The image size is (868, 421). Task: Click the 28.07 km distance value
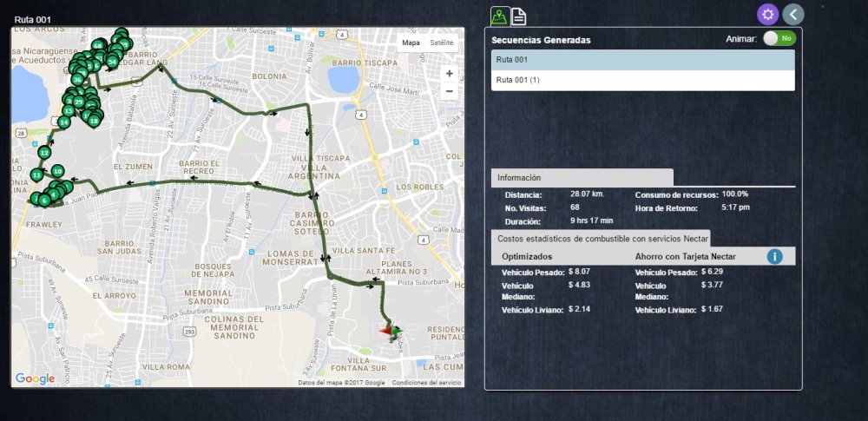[587, 194]
